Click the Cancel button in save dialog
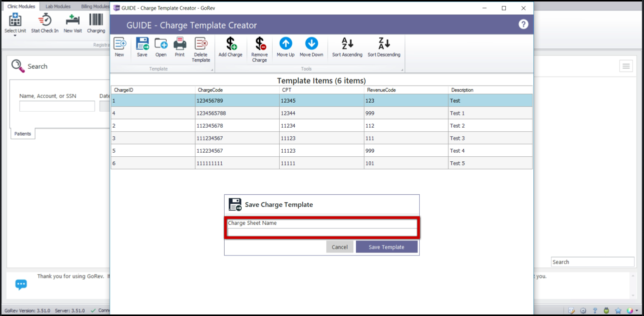Screen dimensions: 644x316 click(x=340, y=247)
